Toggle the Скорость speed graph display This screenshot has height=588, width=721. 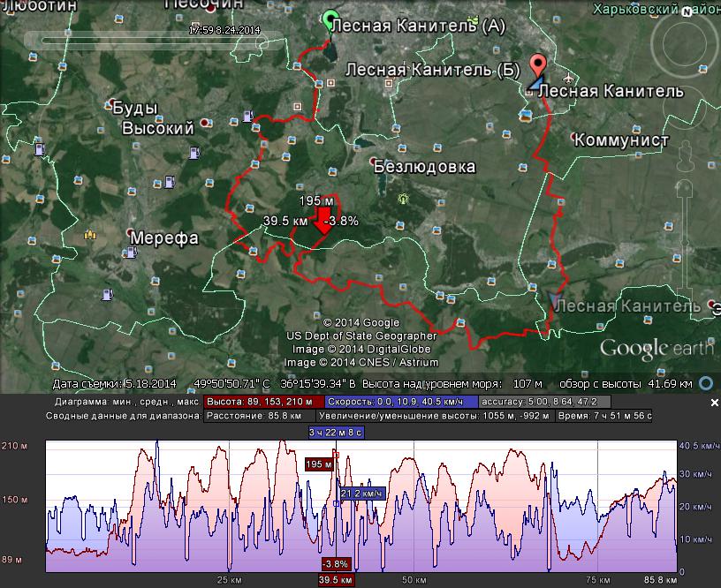389,402
